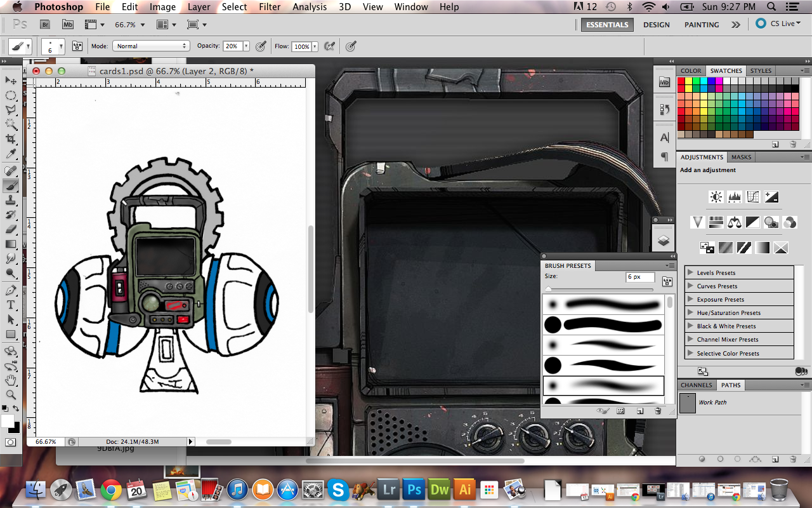Open the CS Live menu button
812x508 pixels.
[x=778, y=23]
